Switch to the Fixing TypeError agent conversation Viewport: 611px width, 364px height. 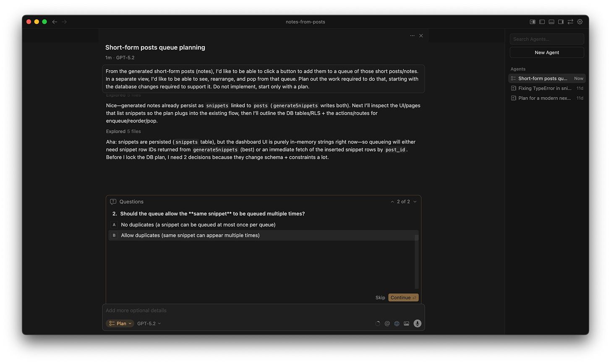[543, 88]
